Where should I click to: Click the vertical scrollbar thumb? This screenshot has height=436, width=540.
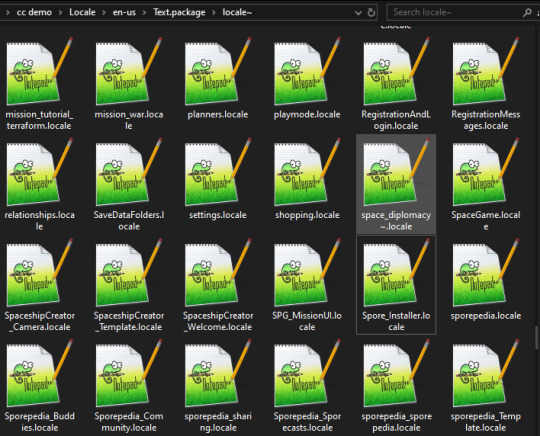[x=536, y=337]
